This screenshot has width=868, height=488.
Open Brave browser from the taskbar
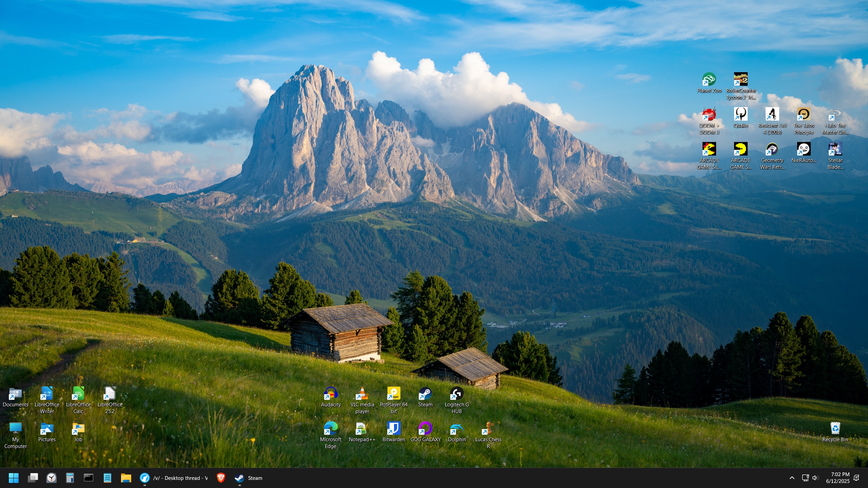pos(221,478)
